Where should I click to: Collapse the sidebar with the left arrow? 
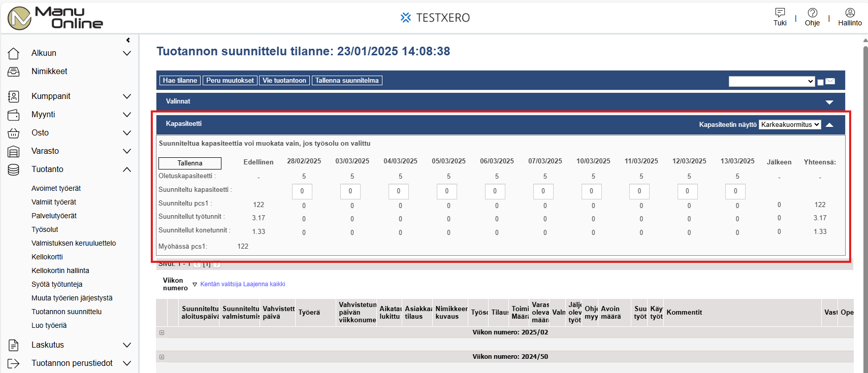pyautogui.click(x=128, y=40)
